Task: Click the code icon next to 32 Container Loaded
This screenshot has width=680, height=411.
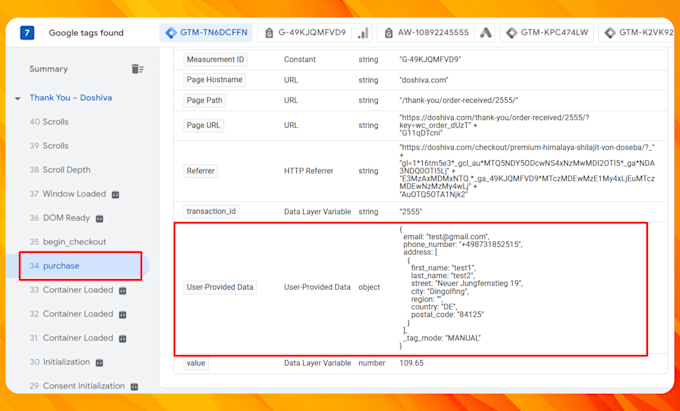Action: pyautogui.click(x=123, y=315)
